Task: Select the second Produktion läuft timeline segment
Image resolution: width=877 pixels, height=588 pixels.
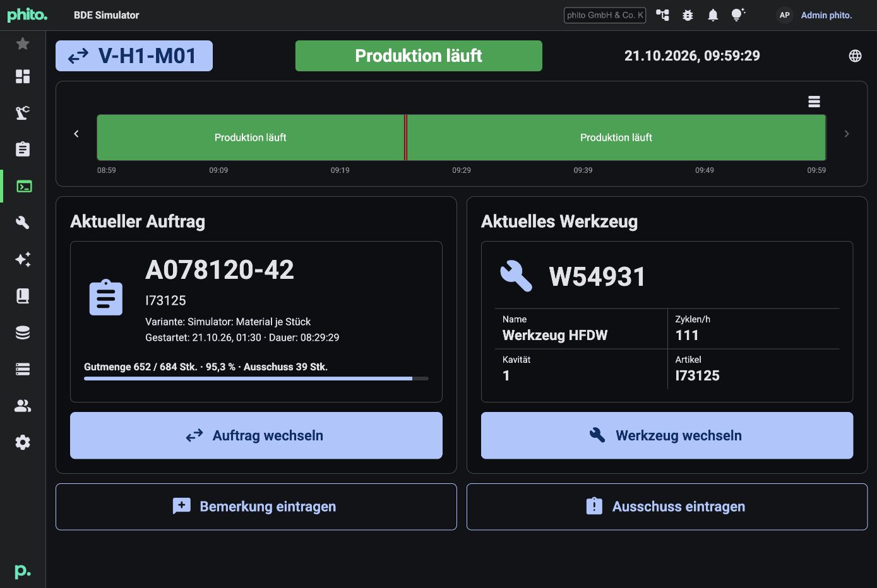Action: pos(616,138)
